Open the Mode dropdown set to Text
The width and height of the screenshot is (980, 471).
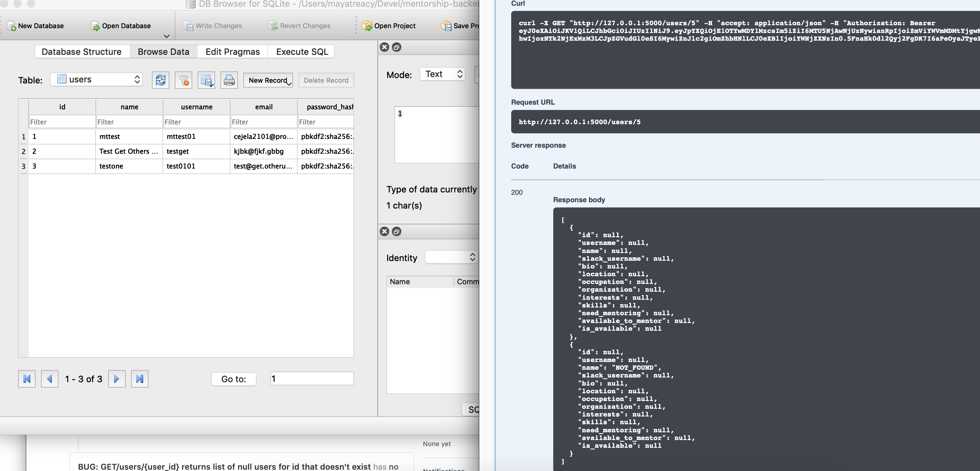(443, 74)
